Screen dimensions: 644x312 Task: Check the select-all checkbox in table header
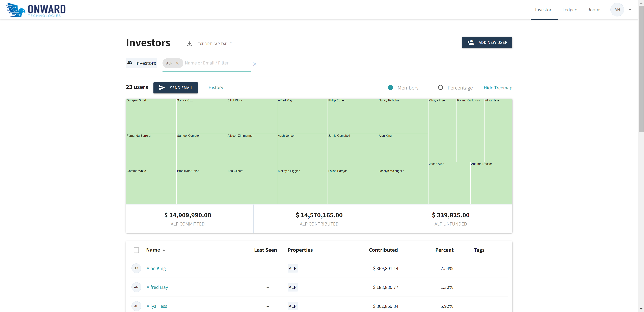[136, 250]
